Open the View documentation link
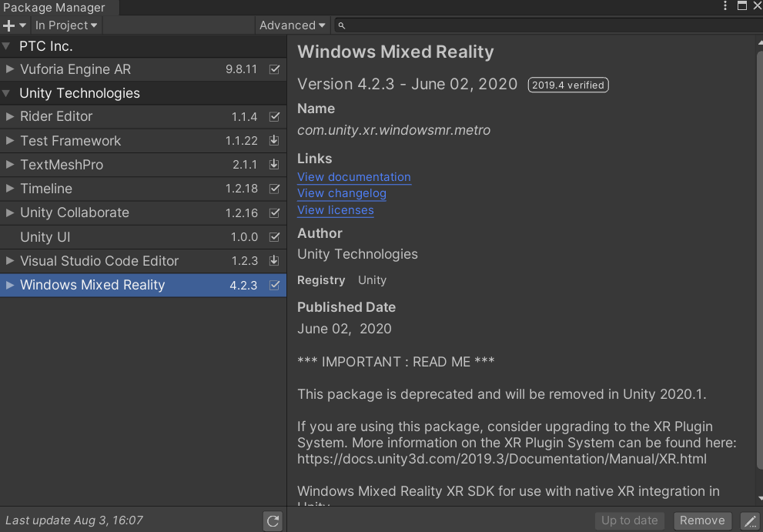Image resolution: width=763 pixels, height=532 pixels. [x=354, y=177]
